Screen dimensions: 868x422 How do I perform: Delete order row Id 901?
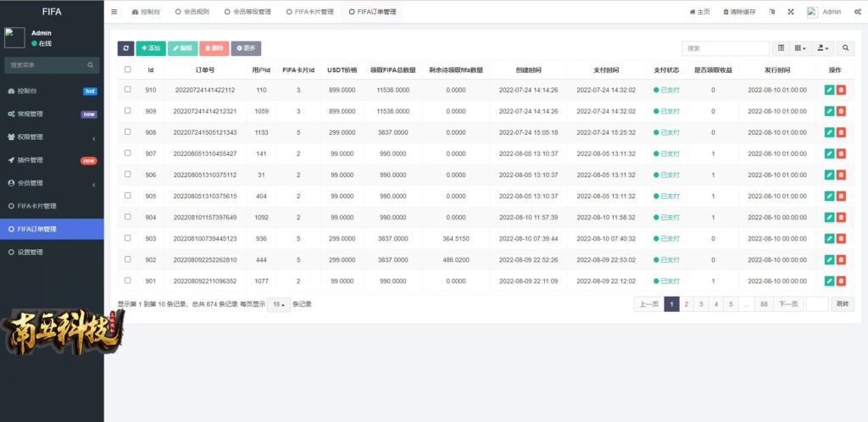(841, 281)
